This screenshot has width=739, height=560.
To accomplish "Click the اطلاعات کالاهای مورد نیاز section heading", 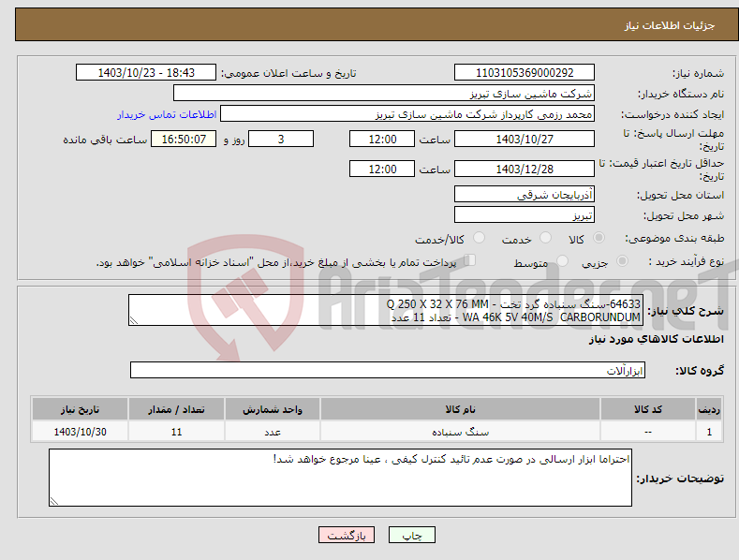I will pyautogui.click(x=656, y=339).
